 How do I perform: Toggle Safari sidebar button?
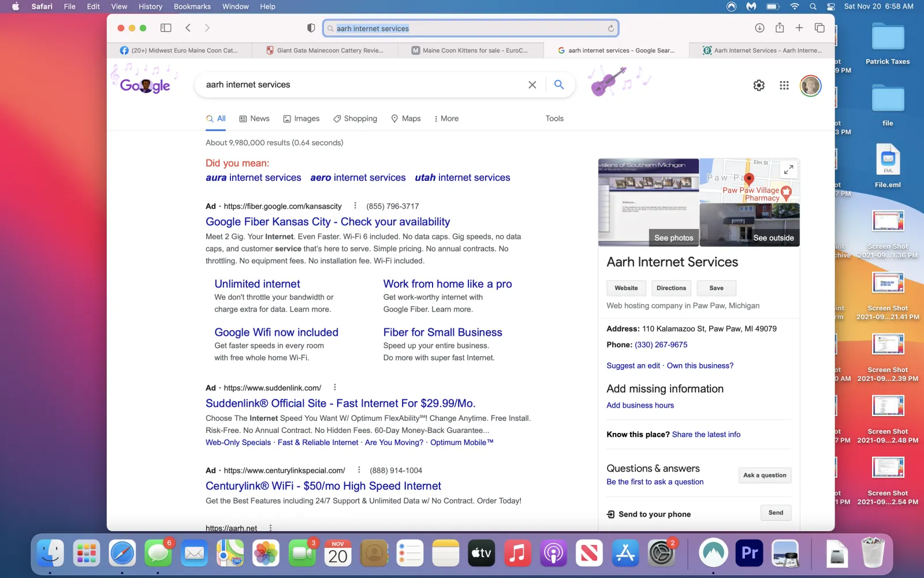click(166, 28)
